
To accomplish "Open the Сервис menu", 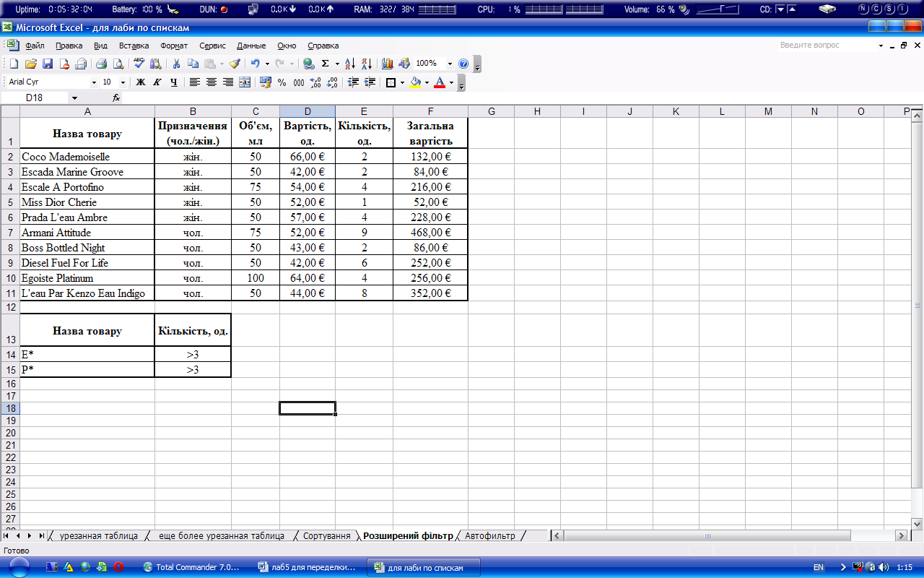I will pos(212,45).
